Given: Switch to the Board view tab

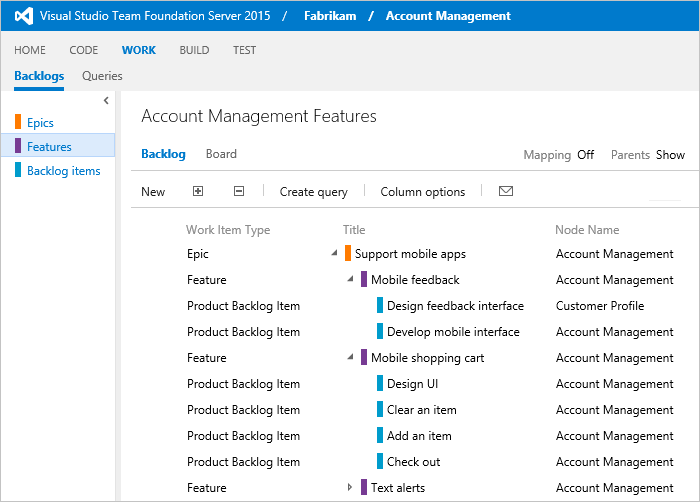Looking at the screenshot, I should click(221, 154).
